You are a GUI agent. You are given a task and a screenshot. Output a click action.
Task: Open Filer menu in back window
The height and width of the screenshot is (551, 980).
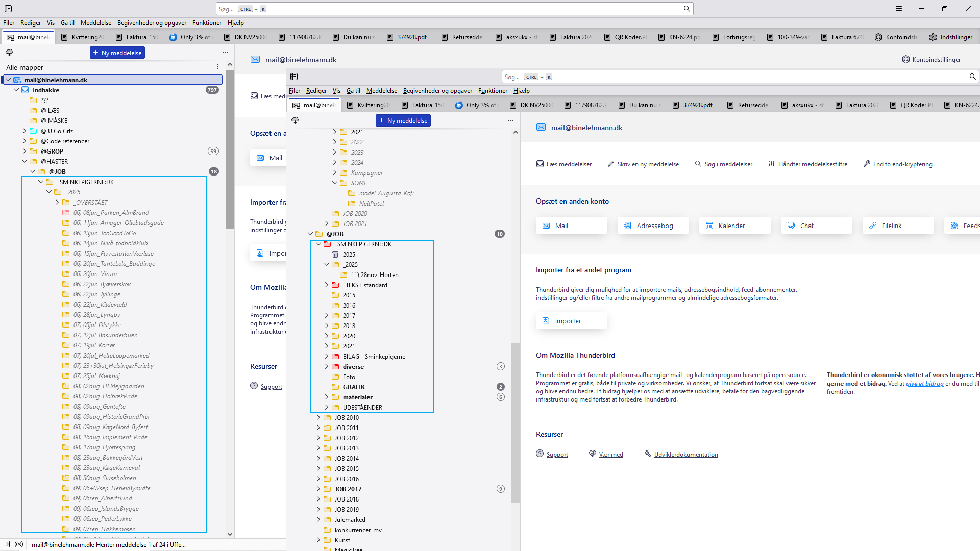click(9, 23)
